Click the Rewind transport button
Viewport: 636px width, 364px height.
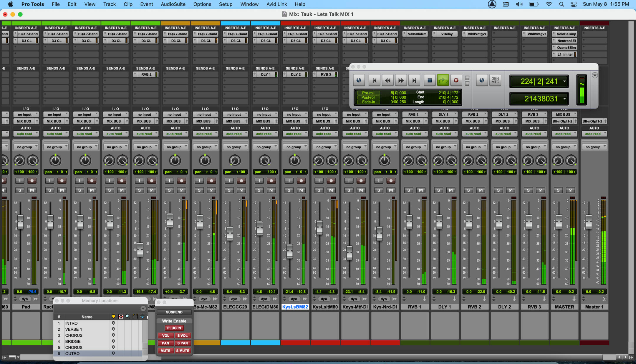click(x=387, y=80)
